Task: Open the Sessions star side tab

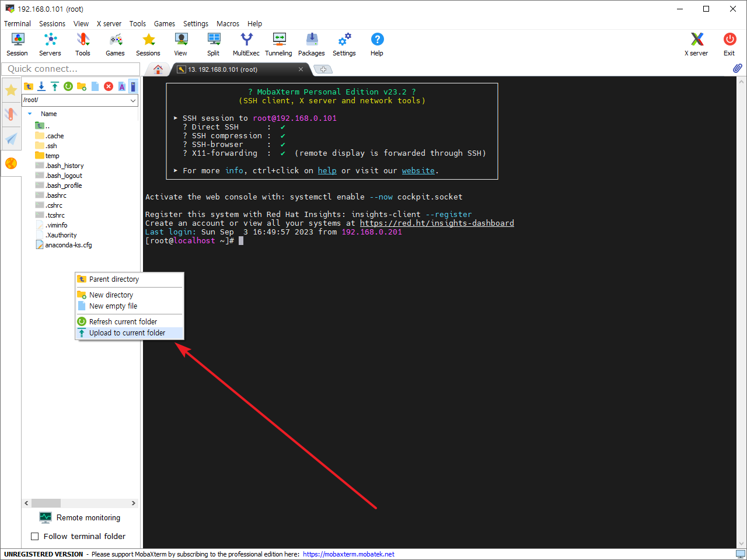Action: pos(11,90)
